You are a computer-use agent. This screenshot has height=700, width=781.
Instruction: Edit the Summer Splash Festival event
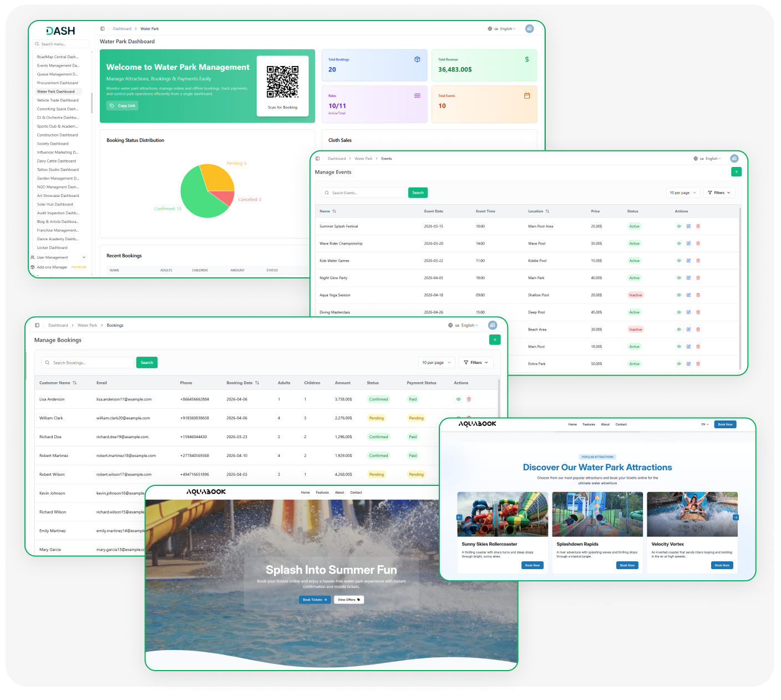click(x=688, y=226)
